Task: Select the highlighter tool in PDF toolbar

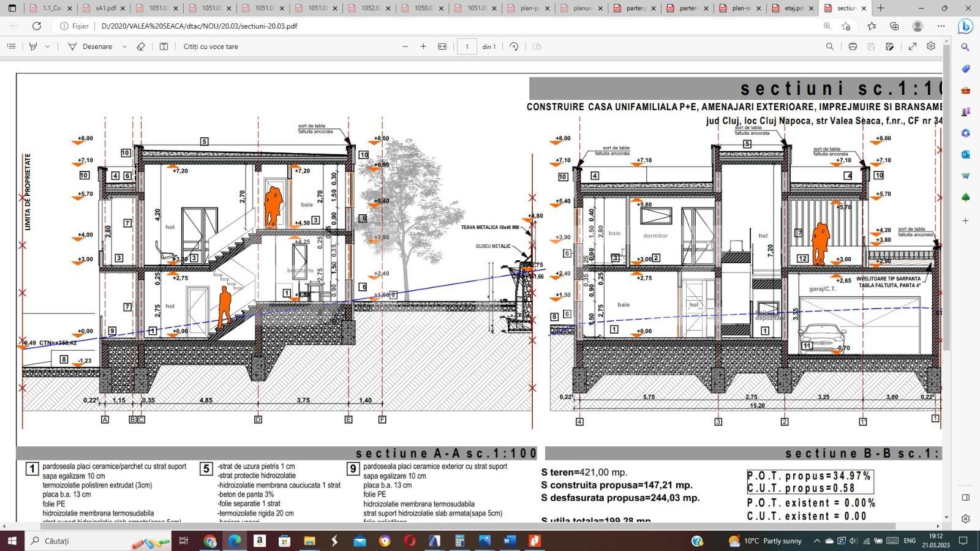Action: [x=34, y=47]
